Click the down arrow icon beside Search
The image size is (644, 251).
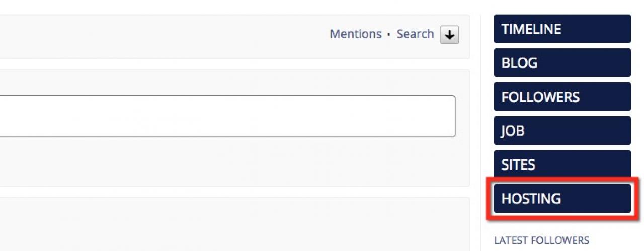click(x=449, y=35)
